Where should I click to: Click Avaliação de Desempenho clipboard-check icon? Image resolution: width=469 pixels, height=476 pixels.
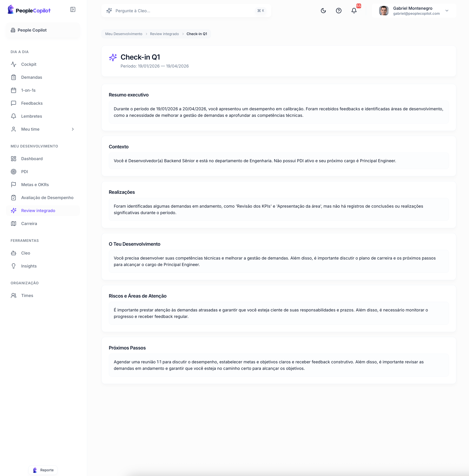tap(14, 198)
